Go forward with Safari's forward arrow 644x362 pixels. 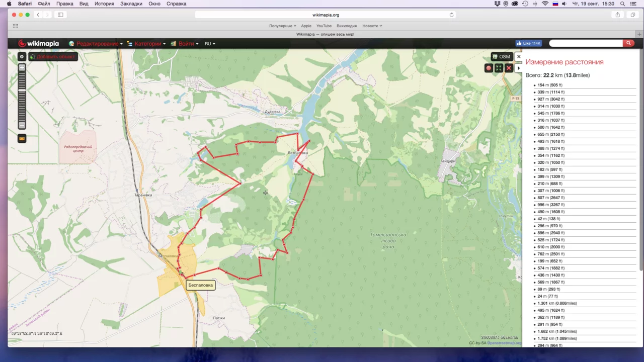click(x=48, y=15)
